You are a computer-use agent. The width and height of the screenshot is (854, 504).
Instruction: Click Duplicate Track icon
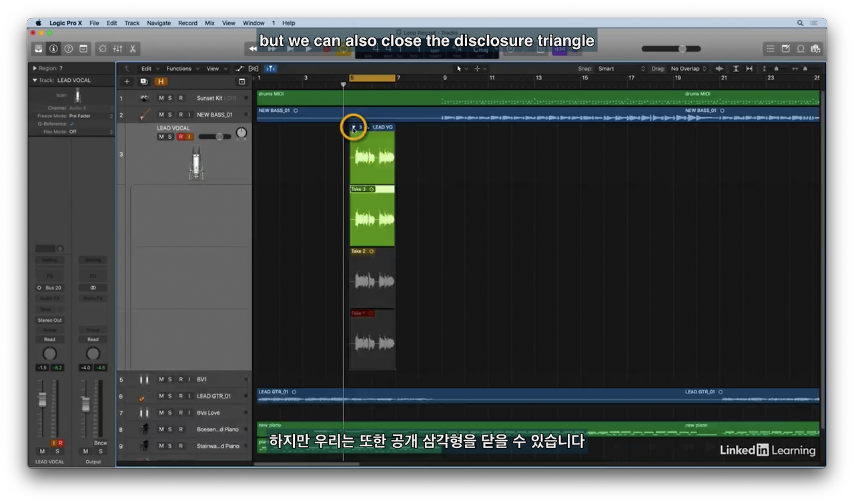[x=143, y=81]
